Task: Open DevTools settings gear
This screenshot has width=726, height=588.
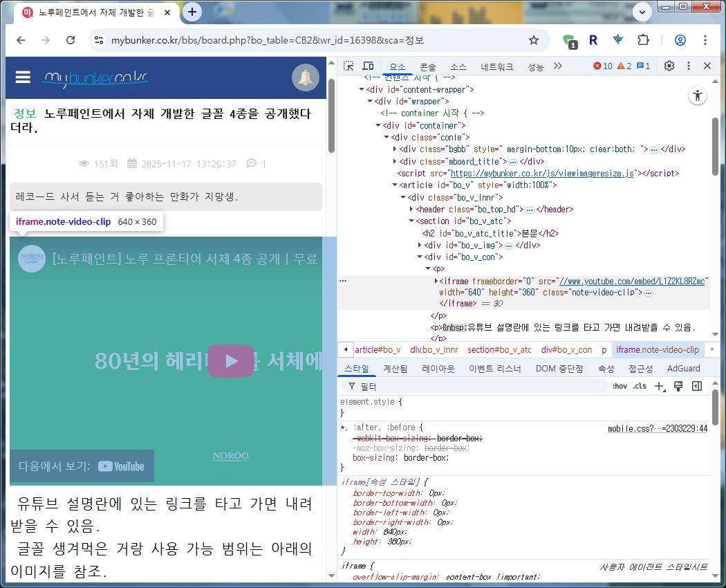Action: tap(669, 66)
